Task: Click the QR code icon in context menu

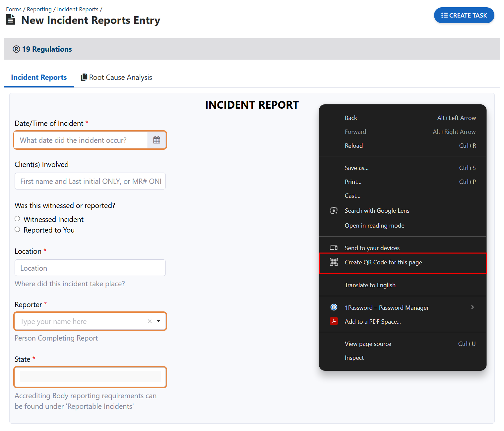Action: (x=334, y=262)
